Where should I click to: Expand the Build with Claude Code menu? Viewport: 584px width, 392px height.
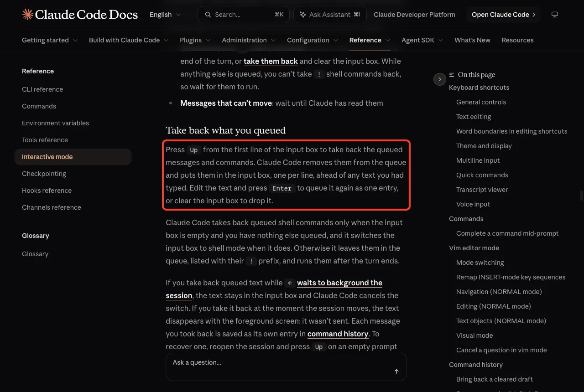tap(129, 40)
